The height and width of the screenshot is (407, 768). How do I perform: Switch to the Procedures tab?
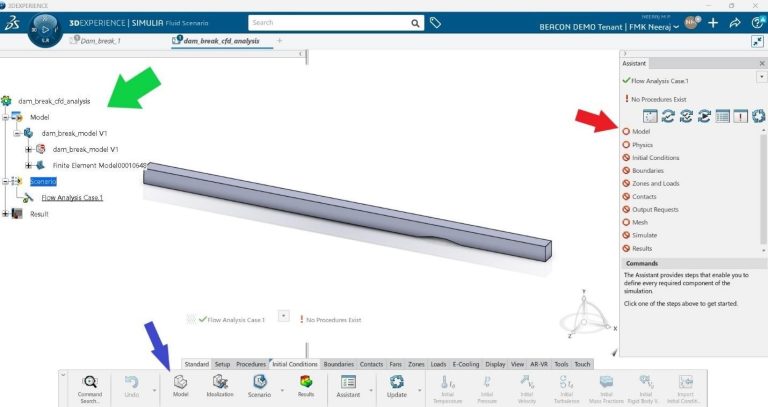(251, 364)
